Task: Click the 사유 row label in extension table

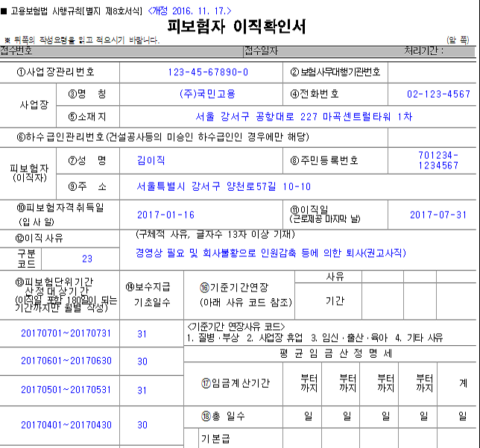Action: click(x=335, y=277)
